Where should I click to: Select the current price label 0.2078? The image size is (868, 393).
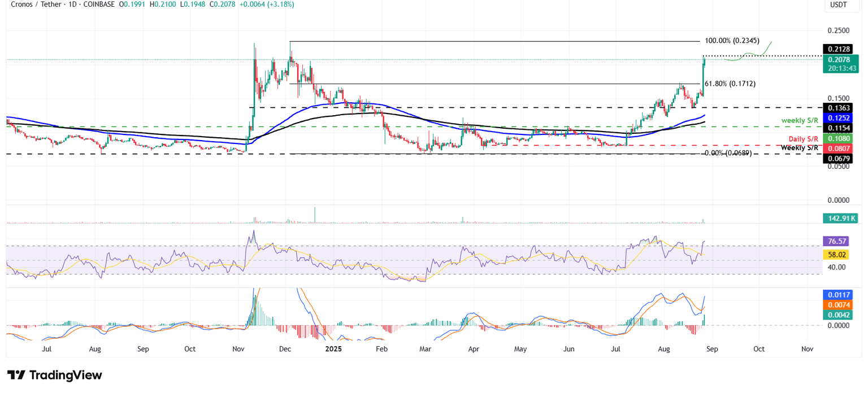point(839,59)
